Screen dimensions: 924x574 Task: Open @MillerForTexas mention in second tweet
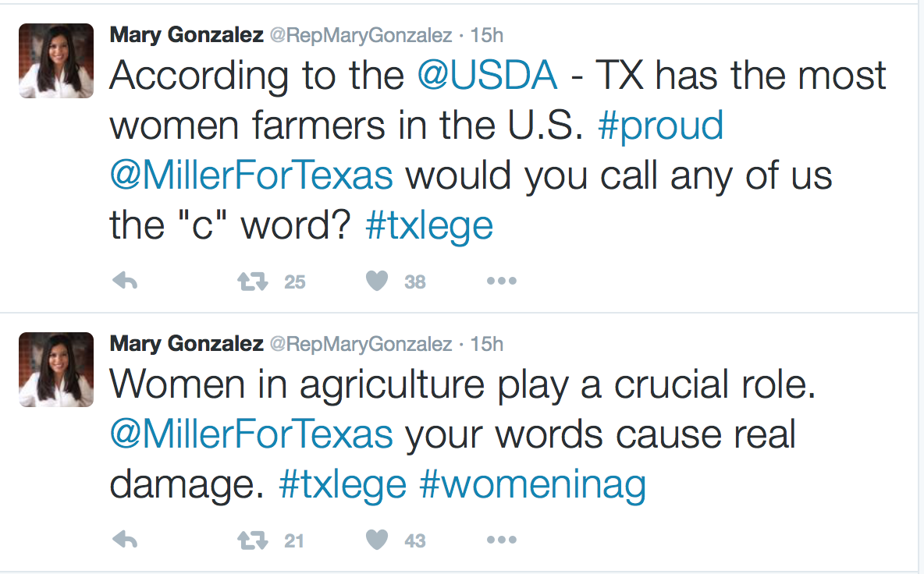[x=251, y=434]
